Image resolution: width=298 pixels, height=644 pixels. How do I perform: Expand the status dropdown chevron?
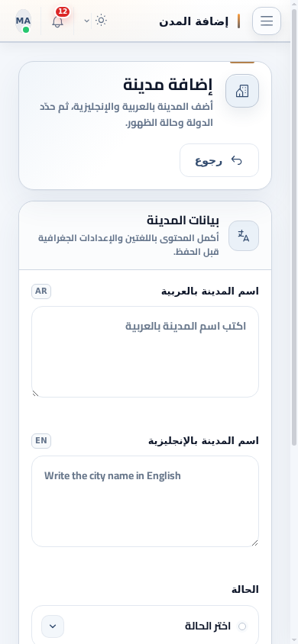[53, 626]
